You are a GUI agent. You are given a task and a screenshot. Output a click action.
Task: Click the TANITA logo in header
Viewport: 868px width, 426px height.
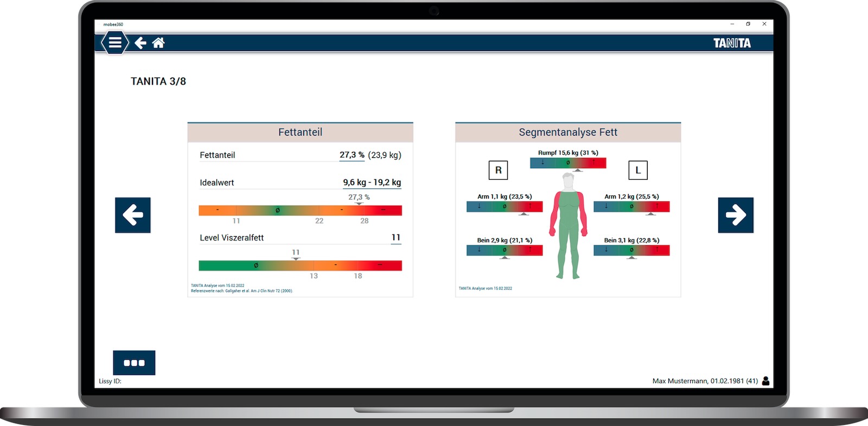point(732,43)
